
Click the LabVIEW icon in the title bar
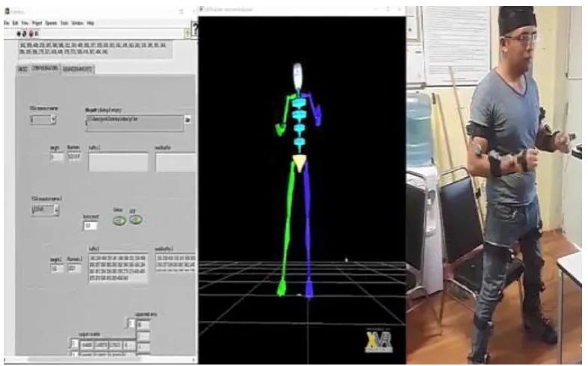7,12
